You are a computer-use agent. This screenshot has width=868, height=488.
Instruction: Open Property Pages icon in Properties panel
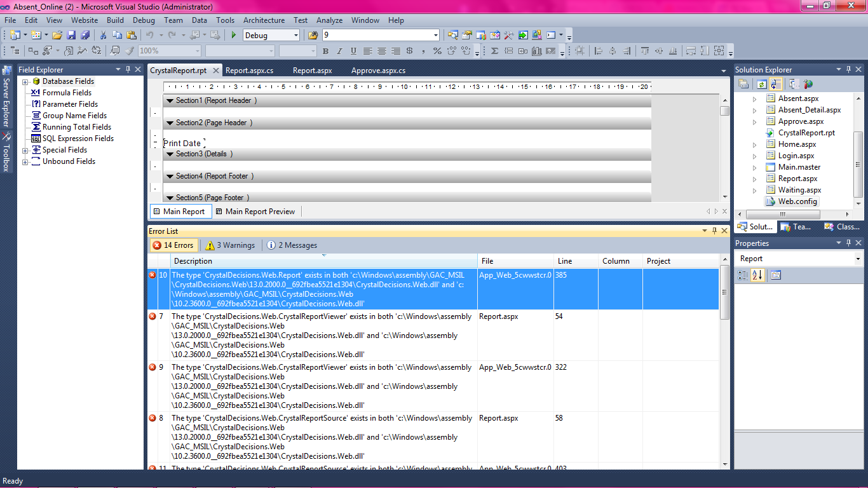[776, 275]
